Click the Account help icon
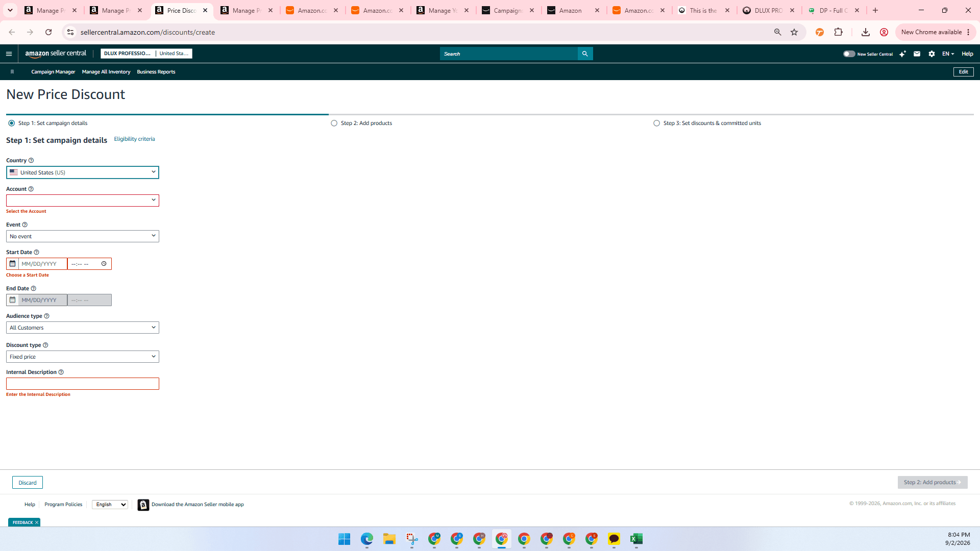Image resolution: width=980 pixels, height=551 pixels. tap(31, 189)
